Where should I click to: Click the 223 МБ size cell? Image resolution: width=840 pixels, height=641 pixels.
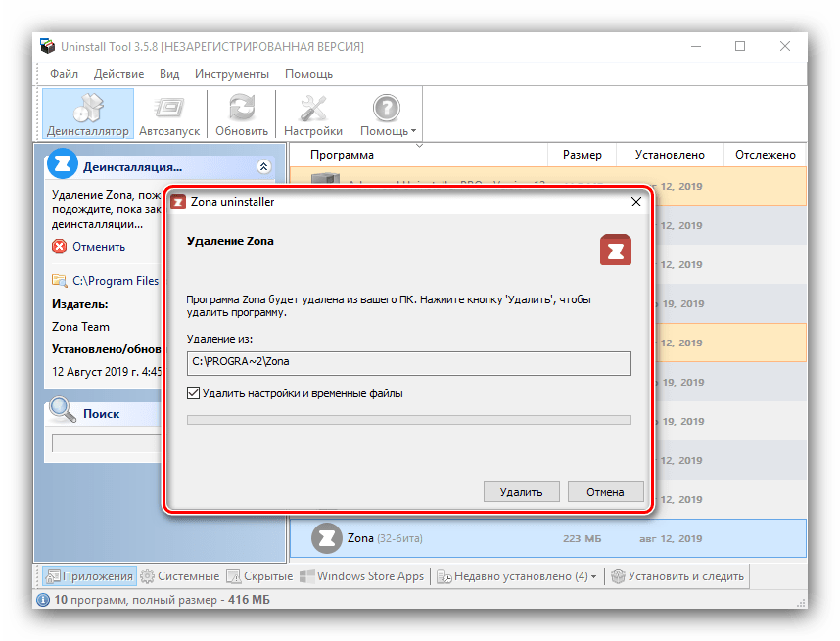coord(582,538)
